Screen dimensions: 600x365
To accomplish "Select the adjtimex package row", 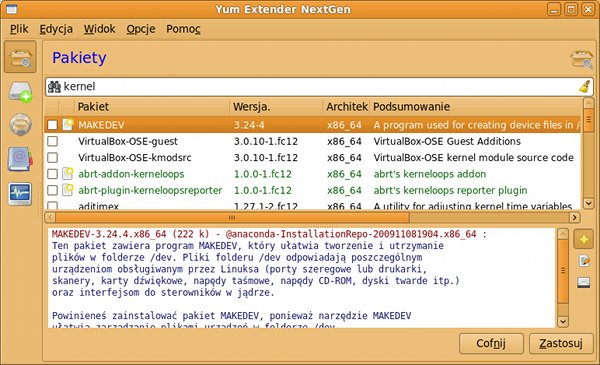I will coord(313,206).
